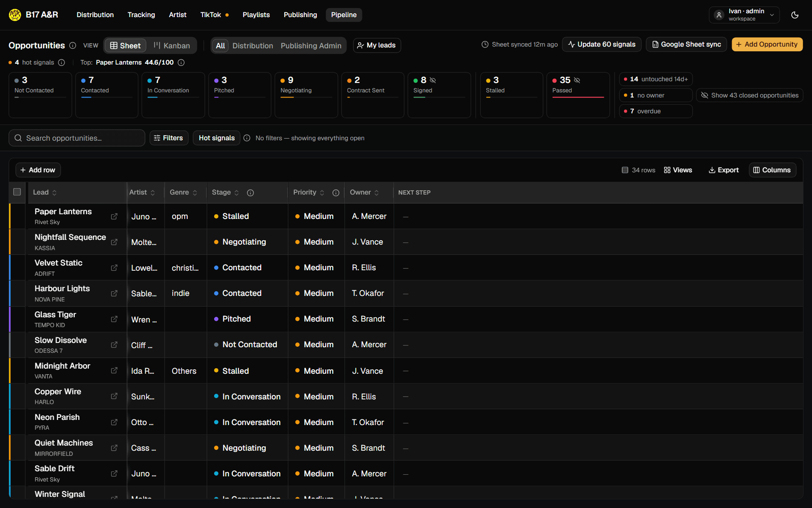This screenshot has width=812, height=508.
Task: Open external link icon for Harbour Lights
Action: tap(114, 293)
